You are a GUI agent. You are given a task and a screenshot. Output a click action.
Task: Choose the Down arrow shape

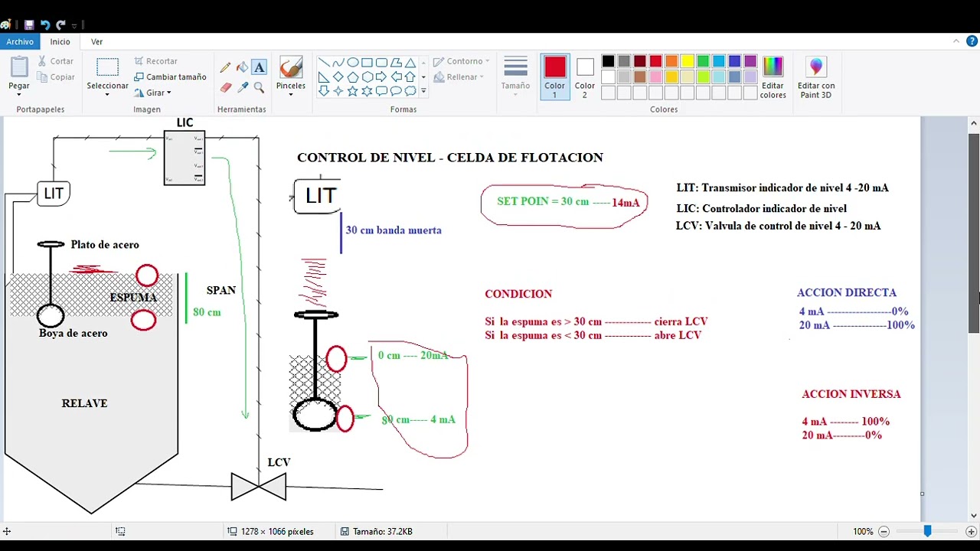(323, 91)
